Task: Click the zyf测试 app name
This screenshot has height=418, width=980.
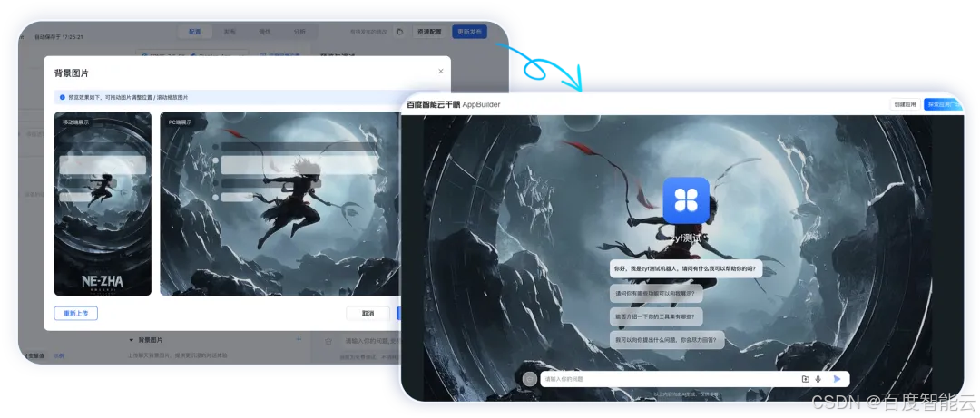Action: (686, 238)
